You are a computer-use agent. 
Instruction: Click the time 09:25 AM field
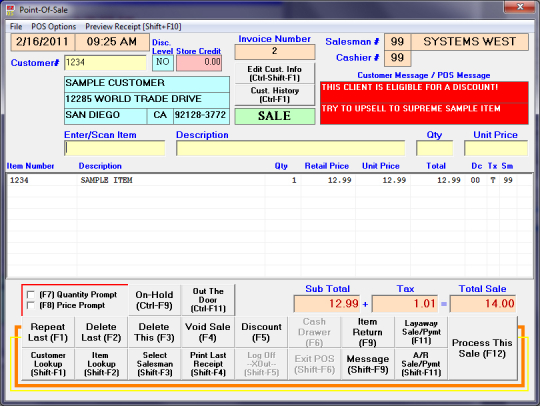(x=112, y=42)
